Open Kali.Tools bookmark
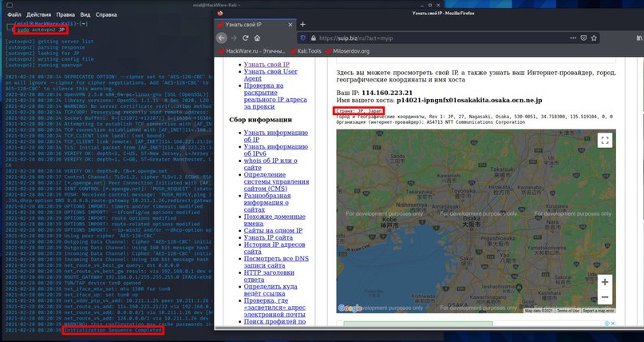 click(306, 51)
